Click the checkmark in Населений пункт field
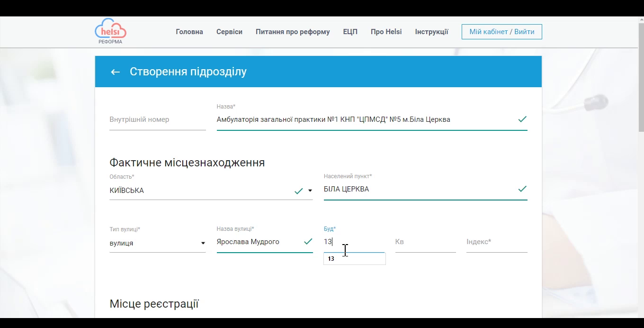This screenshot has width=644, height=328. coord(522,189)
